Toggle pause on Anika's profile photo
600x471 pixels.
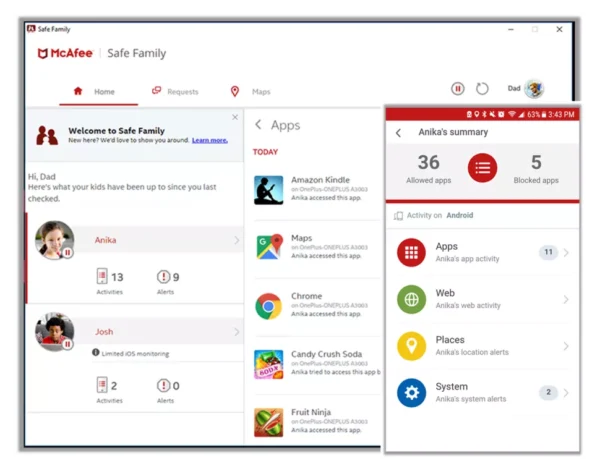[68, 254]
